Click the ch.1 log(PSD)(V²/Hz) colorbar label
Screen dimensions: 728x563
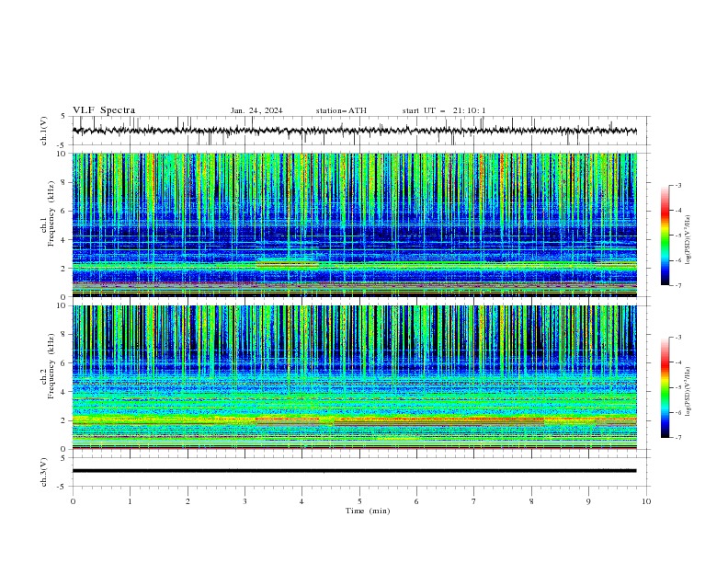coord(688,240)
